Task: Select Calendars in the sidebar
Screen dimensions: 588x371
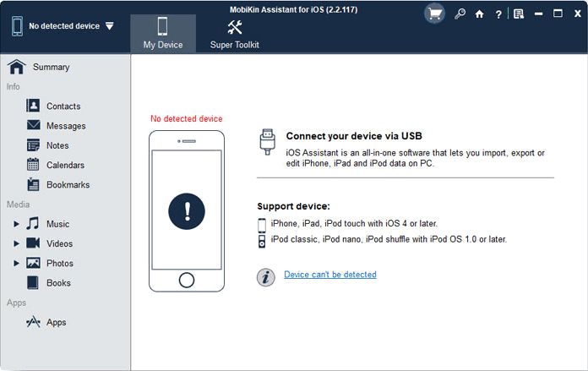Action: point(65,166)
